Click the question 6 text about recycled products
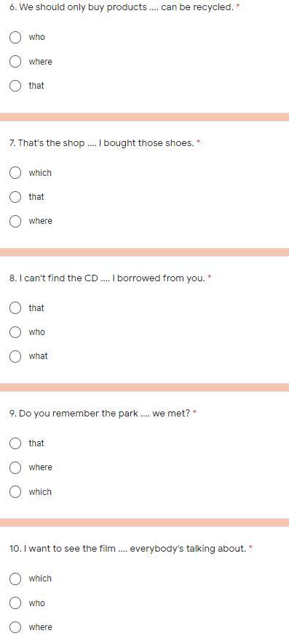Viewport: 289px width, 644px height. coord(122,7)
